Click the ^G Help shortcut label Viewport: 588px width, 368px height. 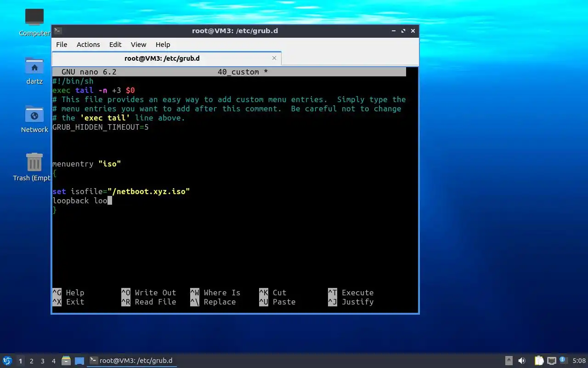coord(68,293)
